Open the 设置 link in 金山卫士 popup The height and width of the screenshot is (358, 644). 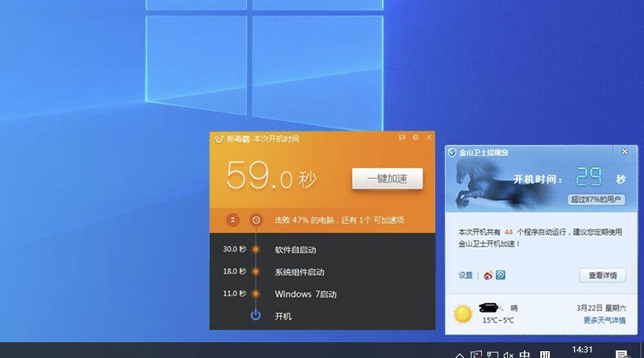(x=466, y=276)
